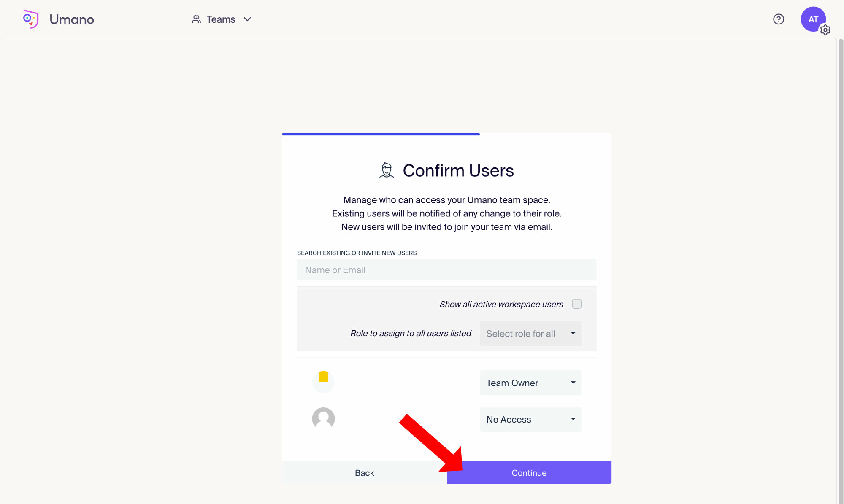Open the Select role for all dropdown
844x504 pixels.
tap(530, 334)
